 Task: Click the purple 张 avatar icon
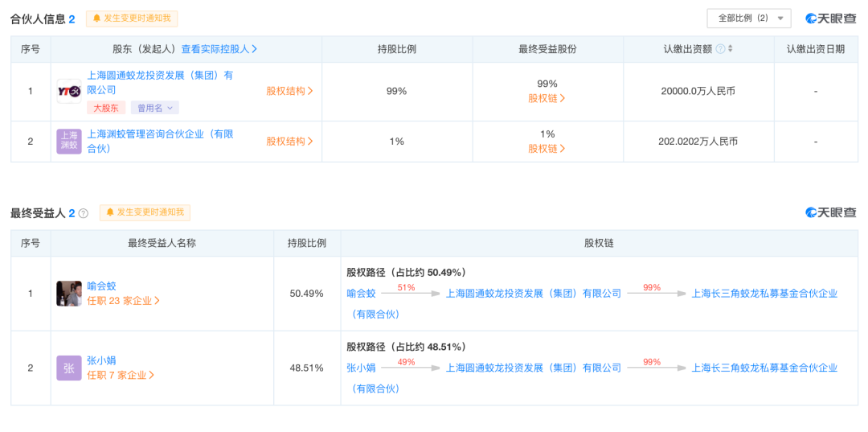pos(69,368)
